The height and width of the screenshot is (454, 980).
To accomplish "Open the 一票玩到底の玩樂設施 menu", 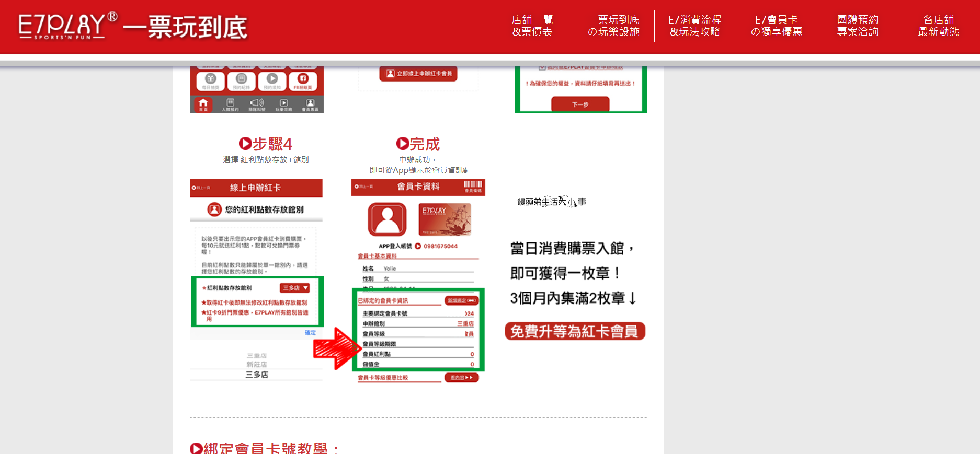I will (x=613, y=26).
